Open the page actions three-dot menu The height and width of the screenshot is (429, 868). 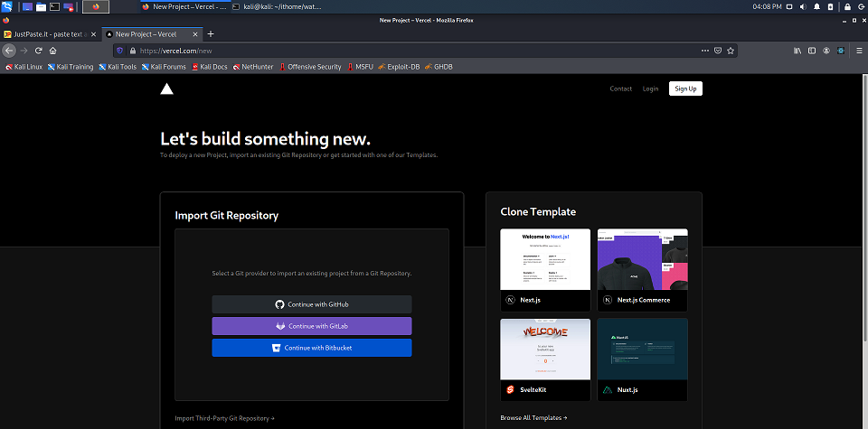[704, 51]
